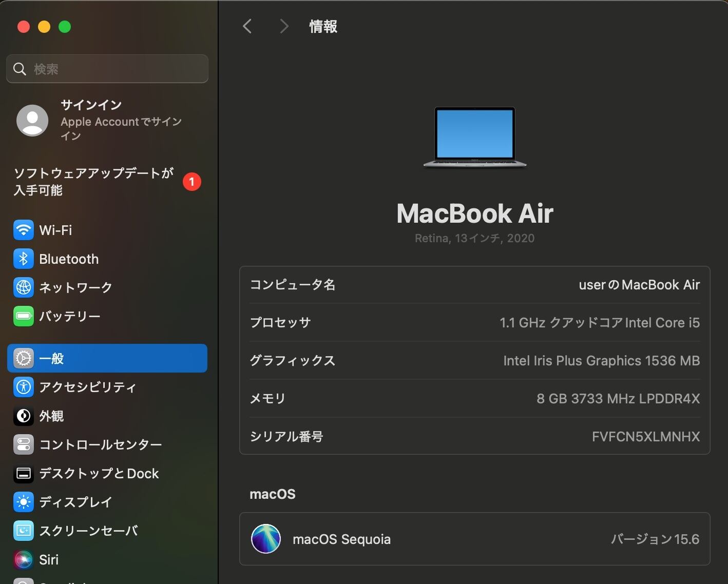The height and width of the screenshot is (584, 728).
Task: Click the MacBook Air laptop image
Action: click(x=475, y=137)
